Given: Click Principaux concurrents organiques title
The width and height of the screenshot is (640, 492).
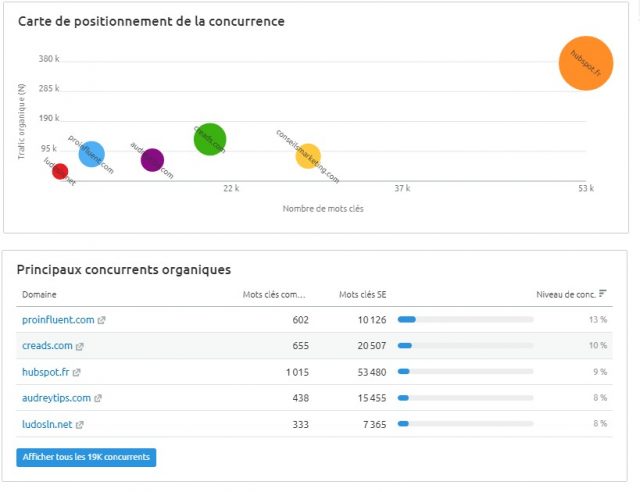Looking at the screenshot, I should point(124,269).
